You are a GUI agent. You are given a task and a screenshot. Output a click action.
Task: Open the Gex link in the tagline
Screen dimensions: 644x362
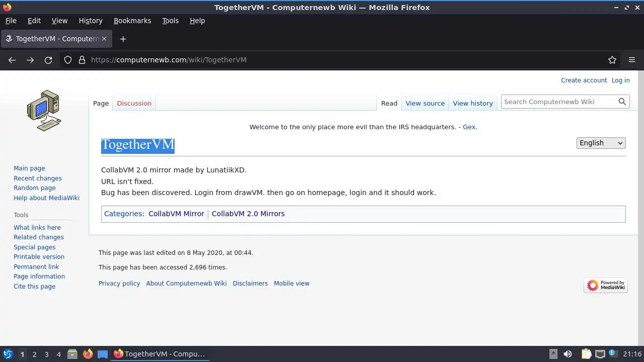(469, 127)
